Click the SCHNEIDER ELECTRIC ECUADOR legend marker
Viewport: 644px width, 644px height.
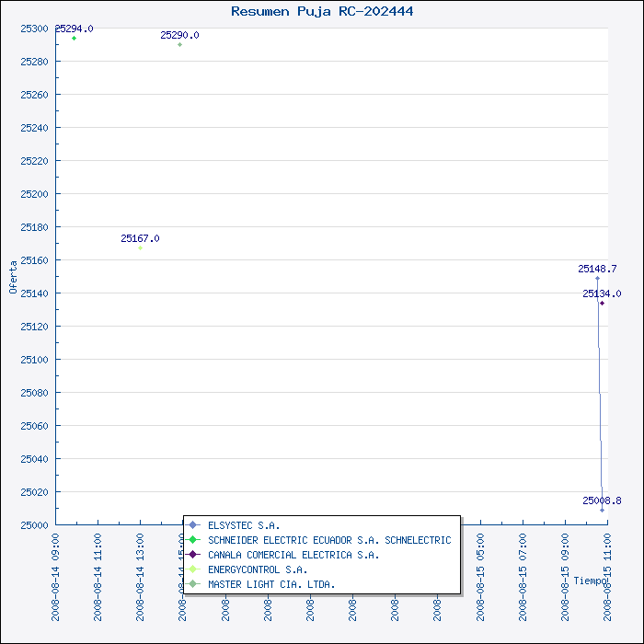click(x=193, y=540)
